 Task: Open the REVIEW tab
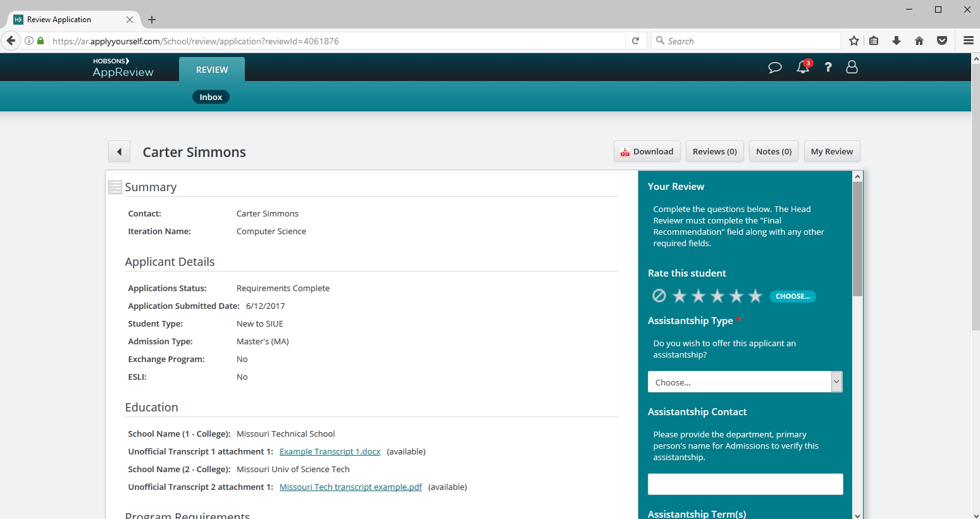pos(212,70)
